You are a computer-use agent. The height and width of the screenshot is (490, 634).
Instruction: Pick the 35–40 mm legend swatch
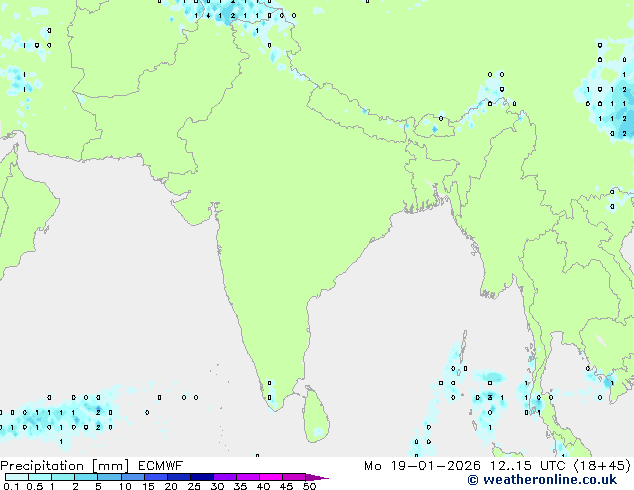[247, 477]
